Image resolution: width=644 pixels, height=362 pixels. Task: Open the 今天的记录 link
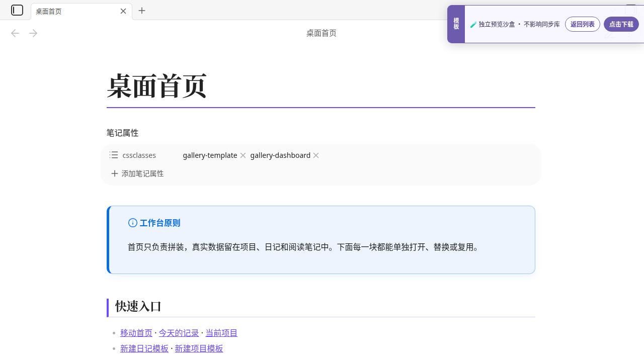[179, 333]
